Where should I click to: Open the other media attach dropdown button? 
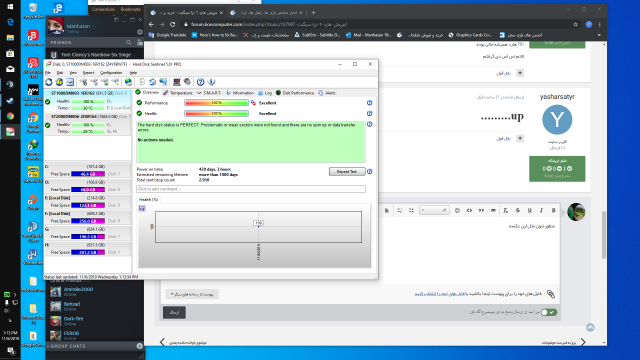click(x=192, y=294)
